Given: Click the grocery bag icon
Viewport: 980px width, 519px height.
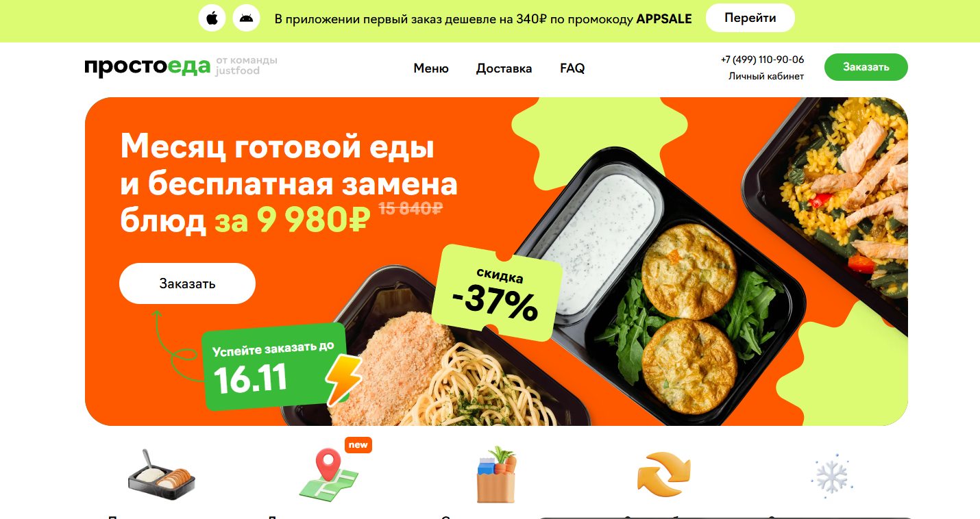Looking at the screenshot, I should [x=496, y=474].
